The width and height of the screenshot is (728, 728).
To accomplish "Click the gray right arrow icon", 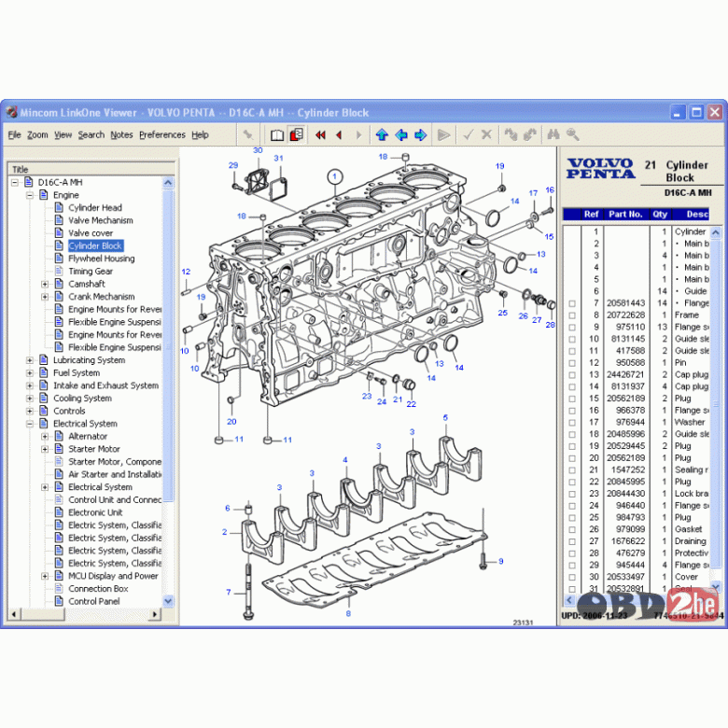I will click(x=359, y=135).
